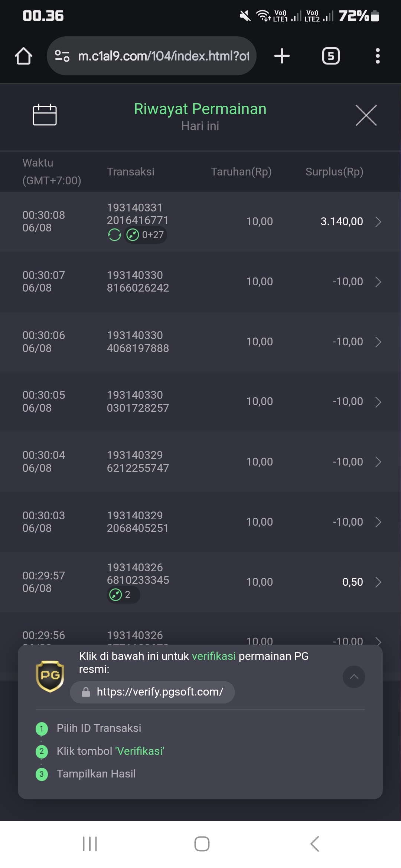Tap the browser home icon
This screenshot has height=868, width=401.
click(x=23, y=56)
